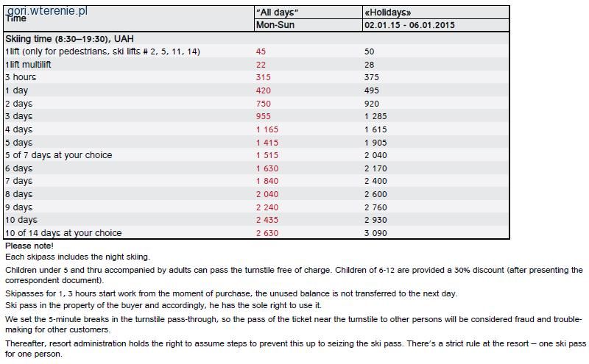The width and height of the screenshot is (589, 364).
Task: Click the 1 285 holiday price for 3 days
Action: pyautogui.click(x=375, y=116)
